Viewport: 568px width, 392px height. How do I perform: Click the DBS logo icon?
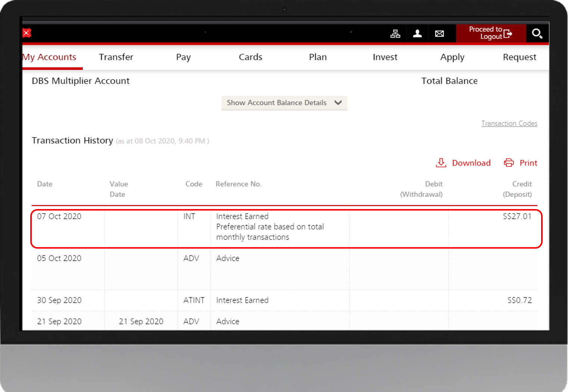click(x=26, y=33)
